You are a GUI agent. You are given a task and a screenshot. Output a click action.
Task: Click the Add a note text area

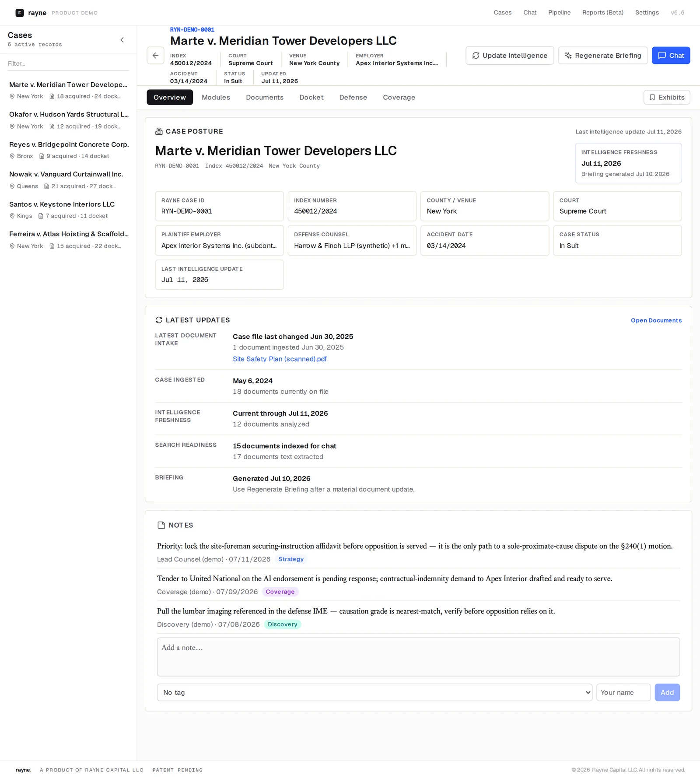tap(418, 657)
